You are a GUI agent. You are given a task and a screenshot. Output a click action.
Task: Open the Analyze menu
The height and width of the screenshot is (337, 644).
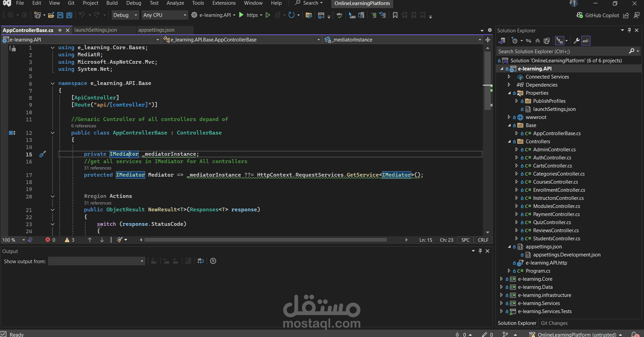175,3
